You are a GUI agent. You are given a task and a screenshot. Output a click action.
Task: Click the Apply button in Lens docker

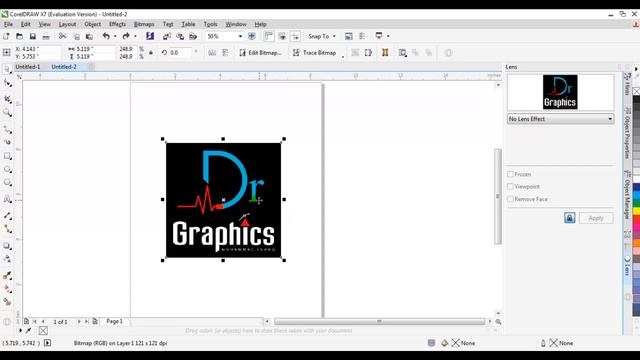[x=596, y=218]
